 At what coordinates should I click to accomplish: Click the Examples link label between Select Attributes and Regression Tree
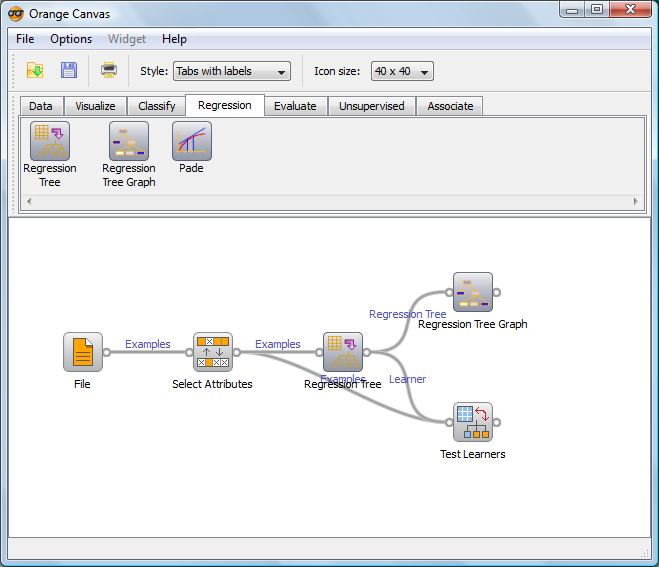(278, 344)
